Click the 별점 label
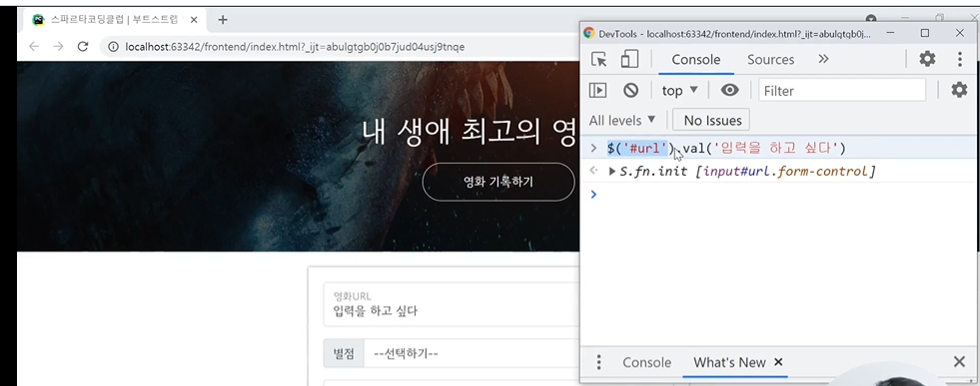The image size is (980, 386). point(344,354)
